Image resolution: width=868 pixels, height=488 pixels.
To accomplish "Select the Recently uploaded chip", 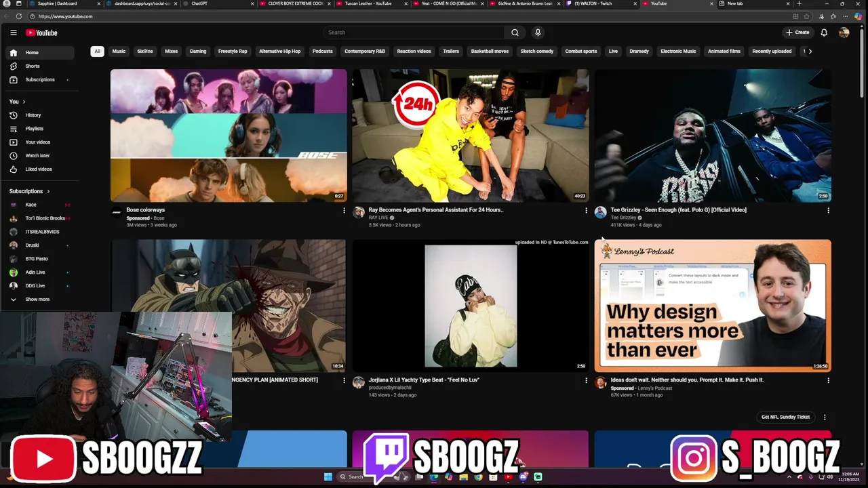I will pos(772,52).
